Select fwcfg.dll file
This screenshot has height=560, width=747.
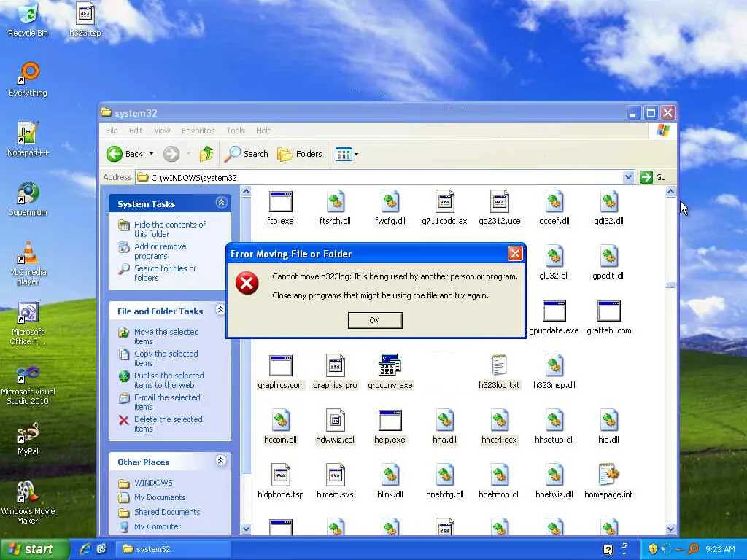pyautogui.click(x=390, y=208)
